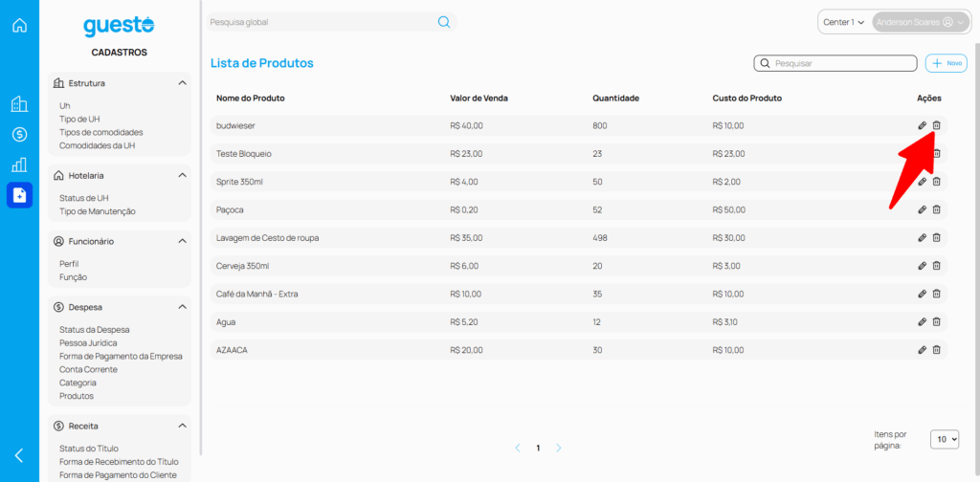
Task: Open the Anderson Soares user menu
Action: (920, 22)
